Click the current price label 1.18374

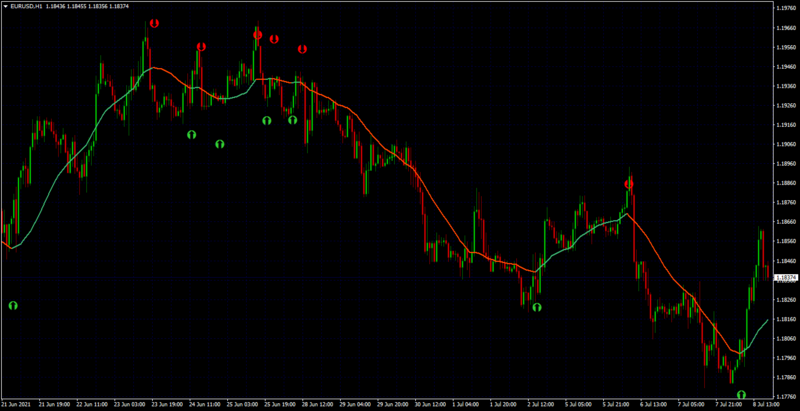point(786,278)
